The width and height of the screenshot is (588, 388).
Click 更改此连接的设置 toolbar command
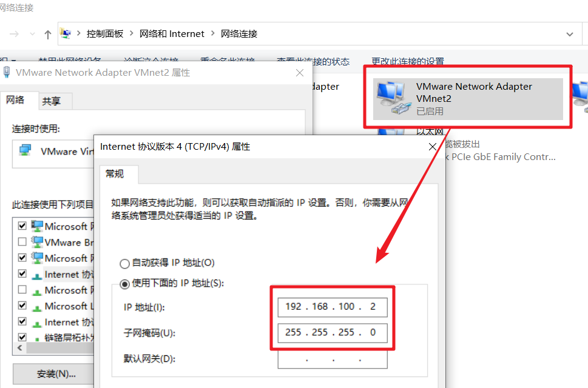tap(408, 61)
